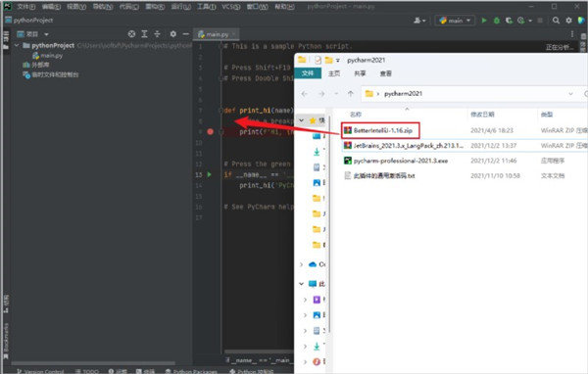Switch to View tab in Explorer ribbon

pyautogui.click(x=385, y=73)
